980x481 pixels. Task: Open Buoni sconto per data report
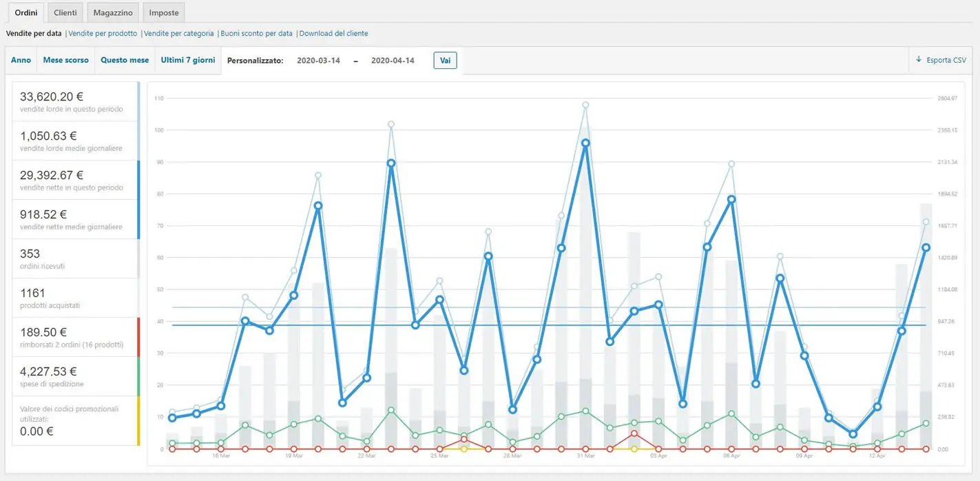point(256,33)
